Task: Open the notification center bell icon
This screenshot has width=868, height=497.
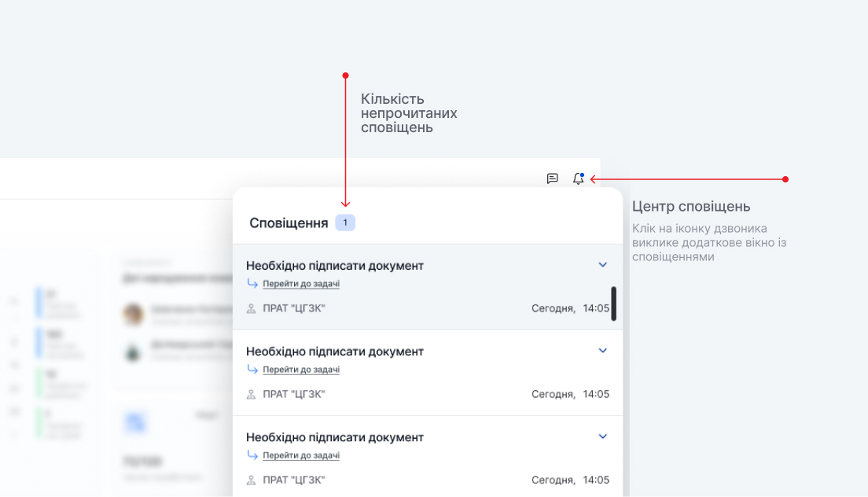Action: 579,179
